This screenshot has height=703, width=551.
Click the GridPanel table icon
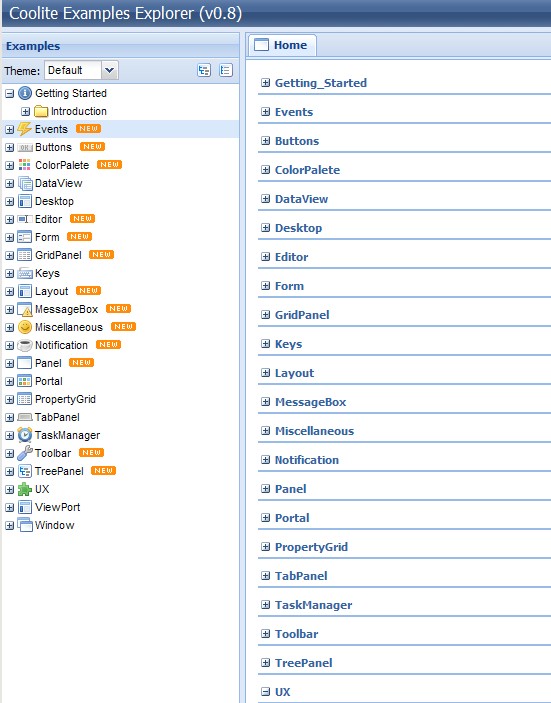(x=25, y=255)
